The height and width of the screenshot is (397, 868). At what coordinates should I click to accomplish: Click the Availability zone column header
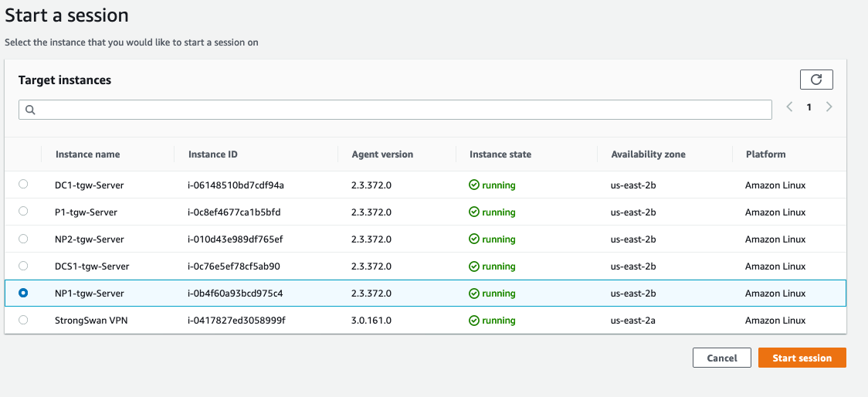(648, 154)
